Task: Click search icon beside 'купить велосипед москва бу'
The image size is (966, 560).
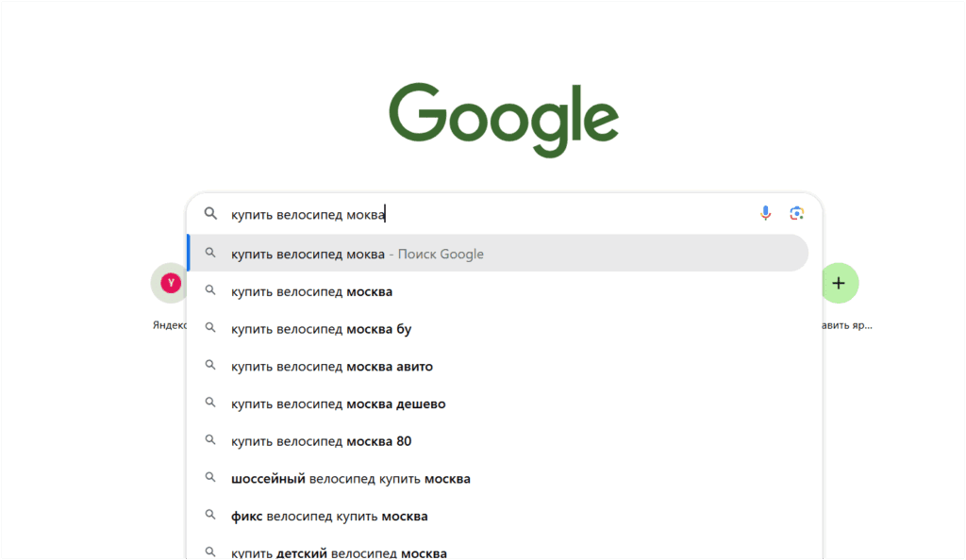Action: tap(210, 327)
